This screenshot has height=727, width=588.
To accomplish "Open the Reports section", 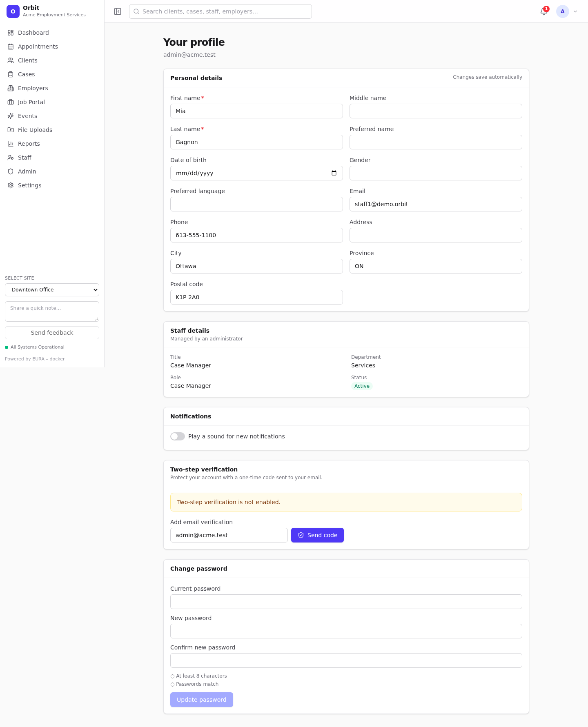I will [x=52, y=144].
